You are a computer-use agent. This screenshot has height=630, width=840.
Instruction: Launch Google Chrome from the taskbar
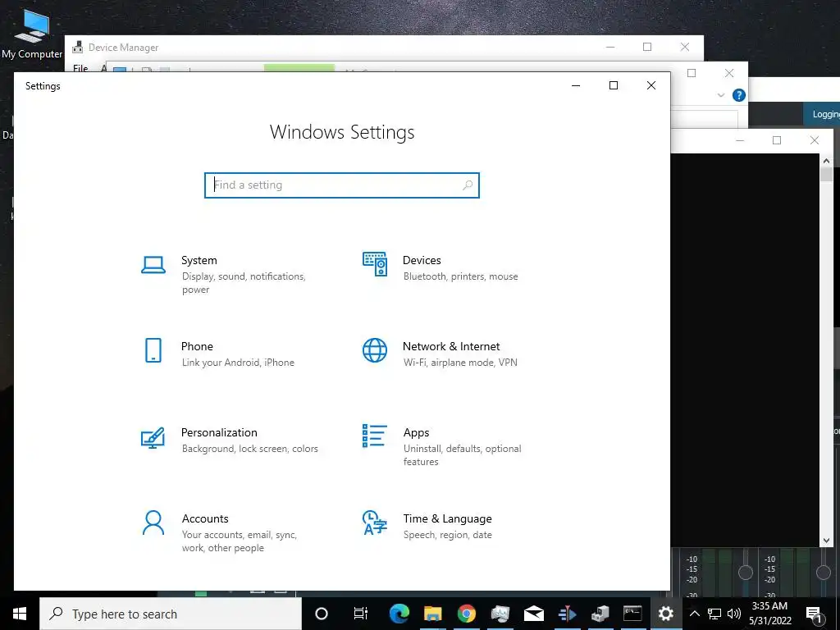pyautogui.click(x=467, y=614)
